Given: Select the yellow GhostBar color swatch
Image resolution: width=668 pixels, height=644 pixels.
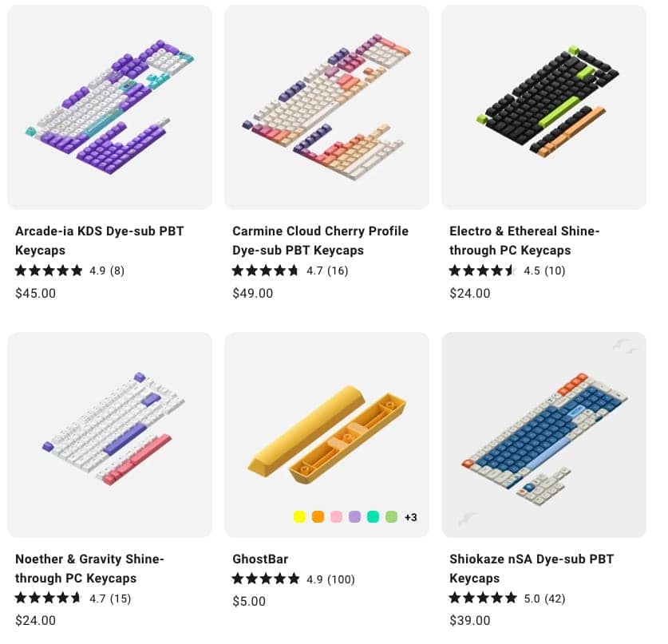Looking at the screenshot, I should [299, 517].
